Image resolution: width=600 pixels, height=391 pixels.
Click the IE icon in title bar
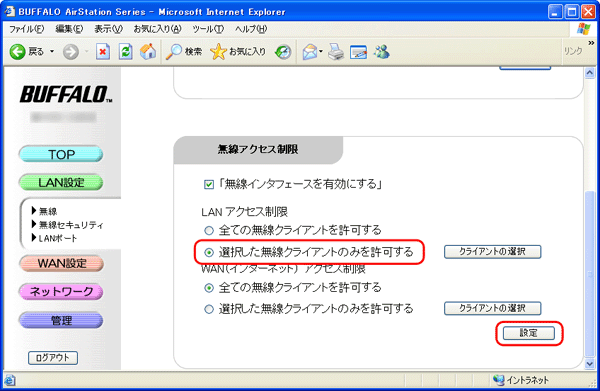pos(10,11)
